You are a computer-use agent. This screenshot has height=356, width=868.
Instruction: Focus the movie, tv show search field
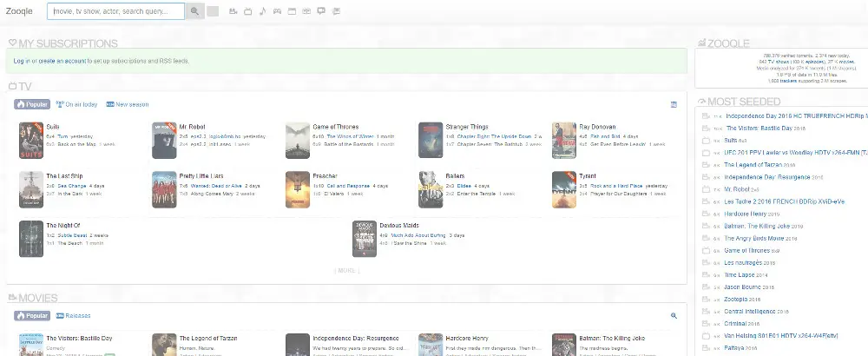(115, 11)
